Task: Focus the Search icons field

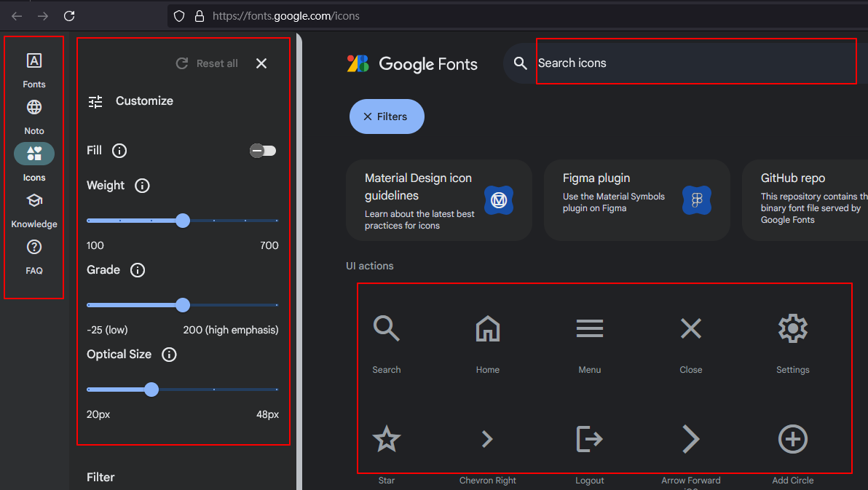Action: [696, 63]
